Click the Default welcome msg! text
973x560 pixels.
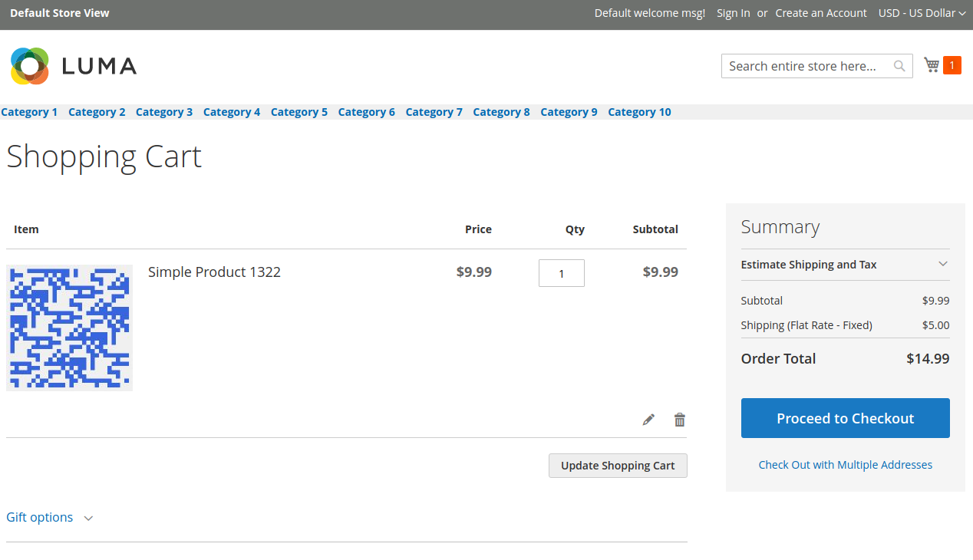click(650, 13)
